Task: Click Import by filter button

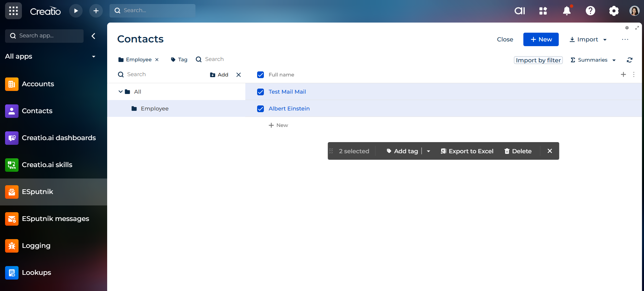Action: coord(538,60)
